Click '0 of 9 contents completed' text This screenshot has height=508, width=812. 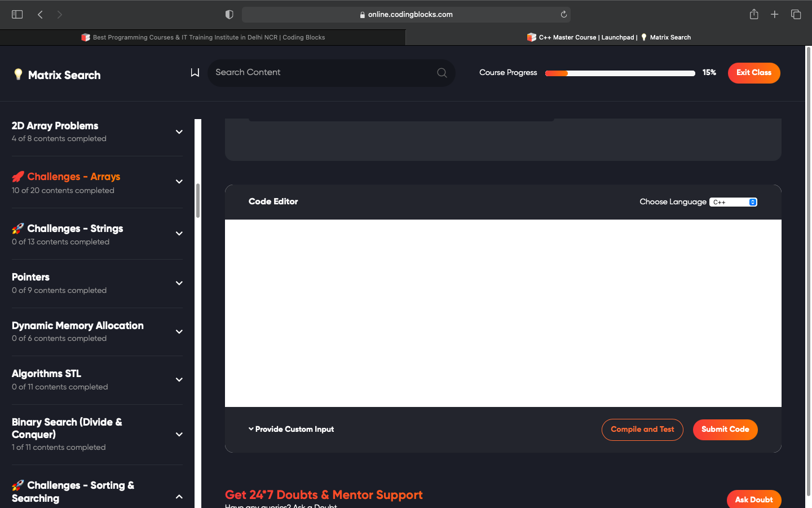tap(59, 291)
